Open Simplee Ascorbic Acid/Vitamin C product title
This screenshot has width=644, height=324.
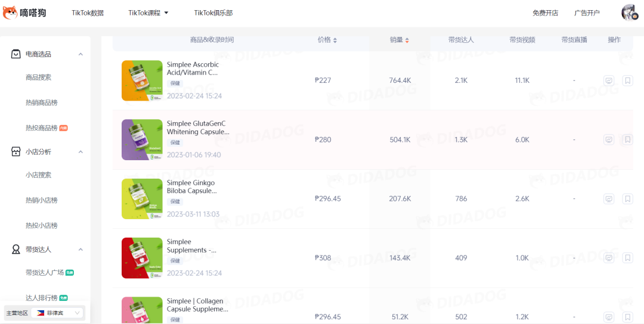[193, 68]
